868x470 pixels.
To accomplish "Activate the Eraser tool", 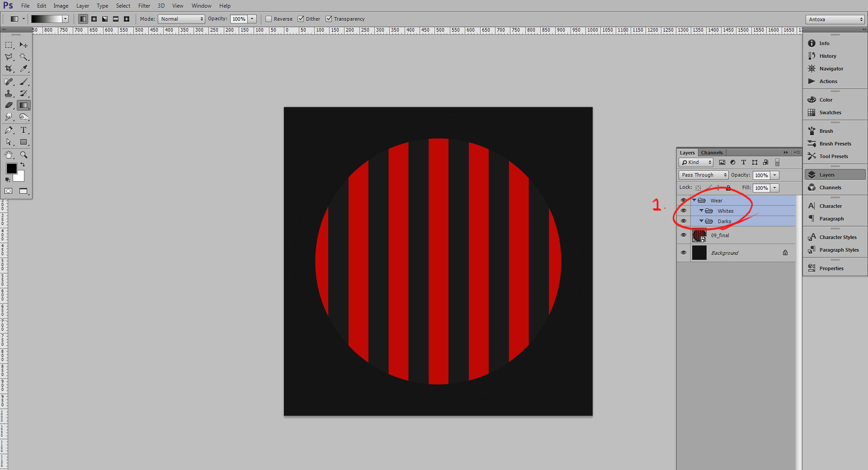I will (9, 105).
